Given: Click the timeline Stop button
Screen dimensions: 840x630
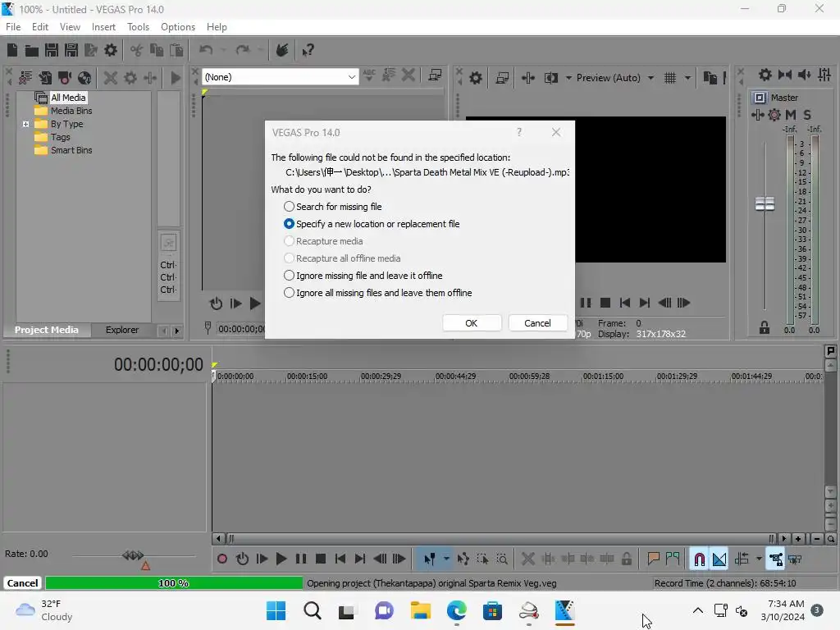Looking at the screenshot, I should 321,559.
